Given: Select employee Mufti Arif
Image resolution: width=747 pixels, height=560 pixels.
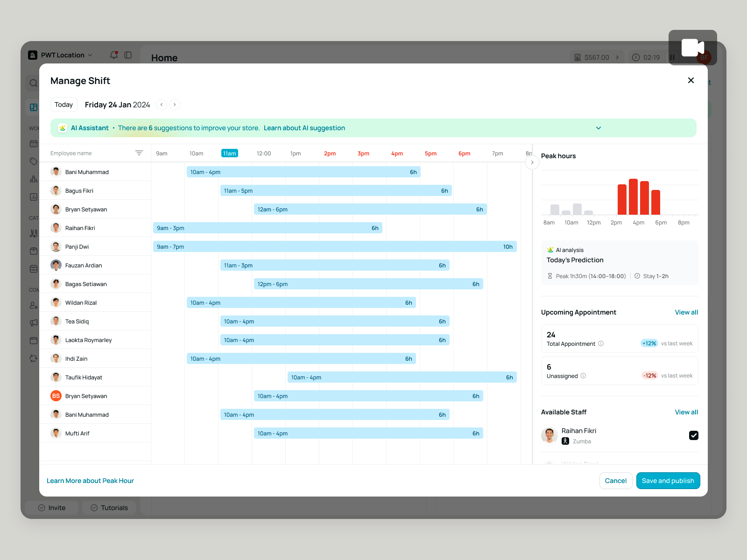Looking at the screenshot, I should point(95,433).
